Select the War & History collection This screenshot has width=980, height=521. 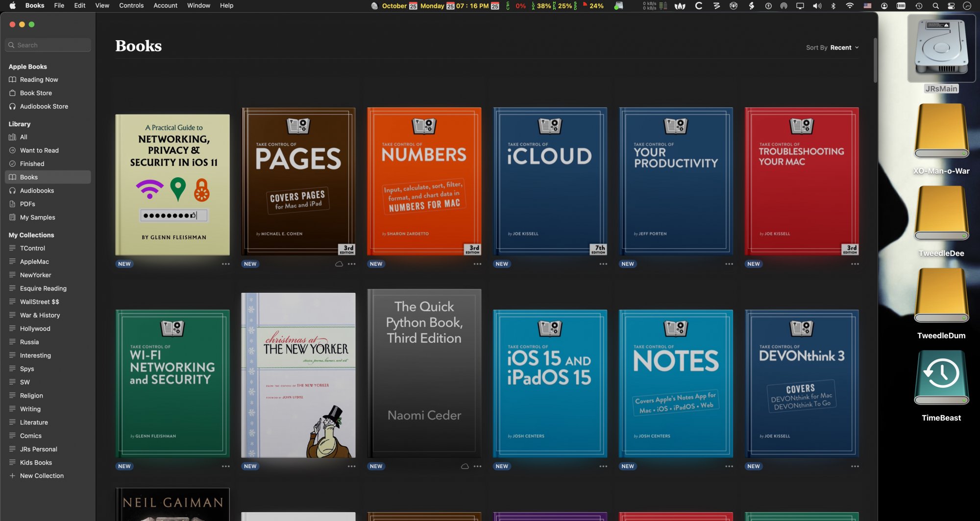pyautogui.click(x=40, y=315)
